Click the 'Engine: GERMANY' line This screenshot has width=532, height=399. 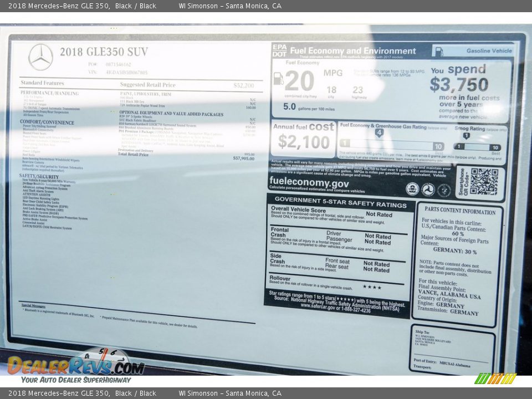(x=441, y=304)
